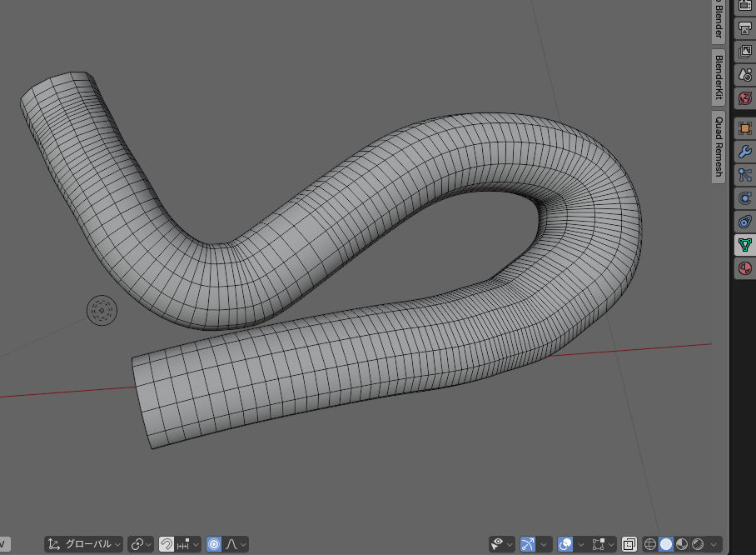This screenshot has width=756, height=555.
Task: Open the Object properties tab
Action: tap(745, 128)
